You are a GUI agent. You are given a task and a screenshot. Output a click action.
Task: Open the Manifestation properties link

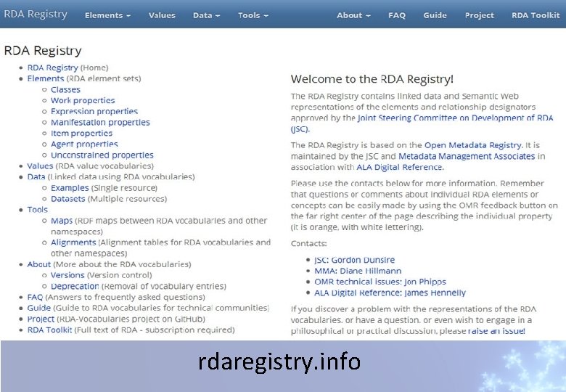pyautogui.click(x=100, y=123)
